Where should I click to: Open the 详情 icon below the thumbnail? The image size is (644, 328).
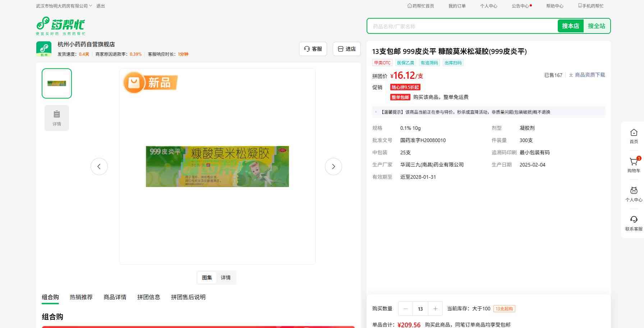[x=57, y=118]
